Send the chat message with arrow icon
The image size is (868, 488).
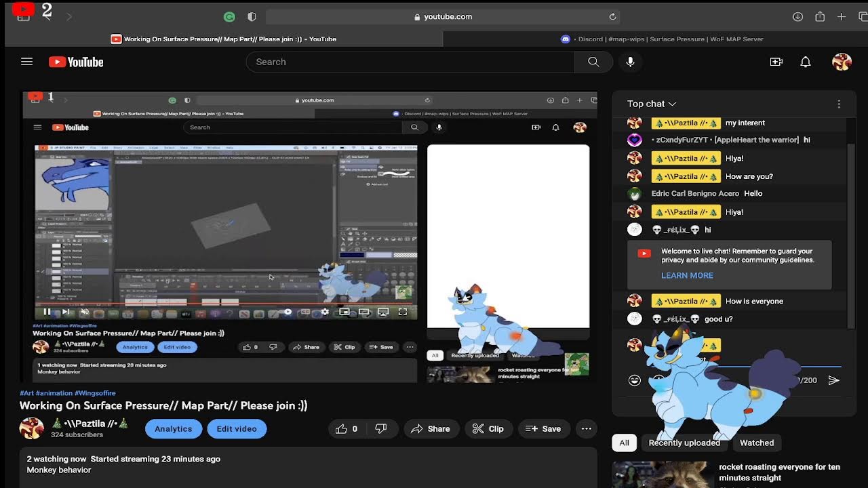click(833, 380)
